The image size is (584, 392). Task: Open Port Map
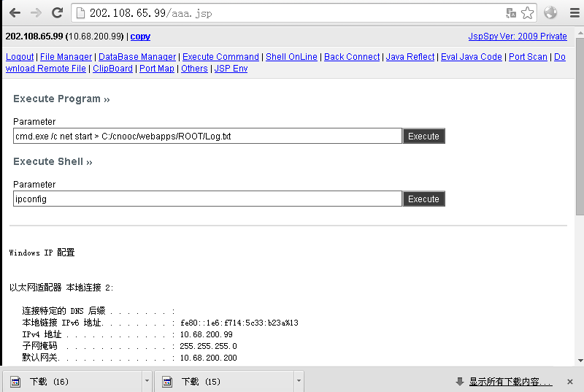[x=157, y=69]
